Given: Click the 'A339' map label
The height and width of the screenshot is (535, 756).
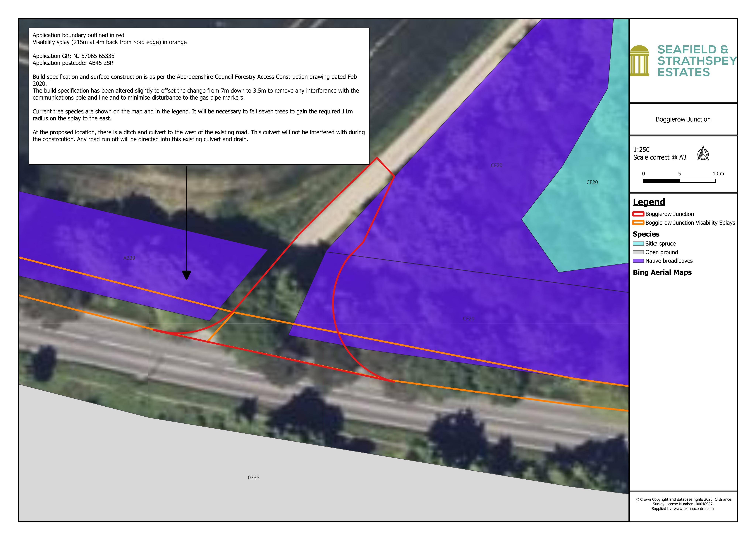Looking at the screenshot, I should pyautogui.click(x=129, y=258).
